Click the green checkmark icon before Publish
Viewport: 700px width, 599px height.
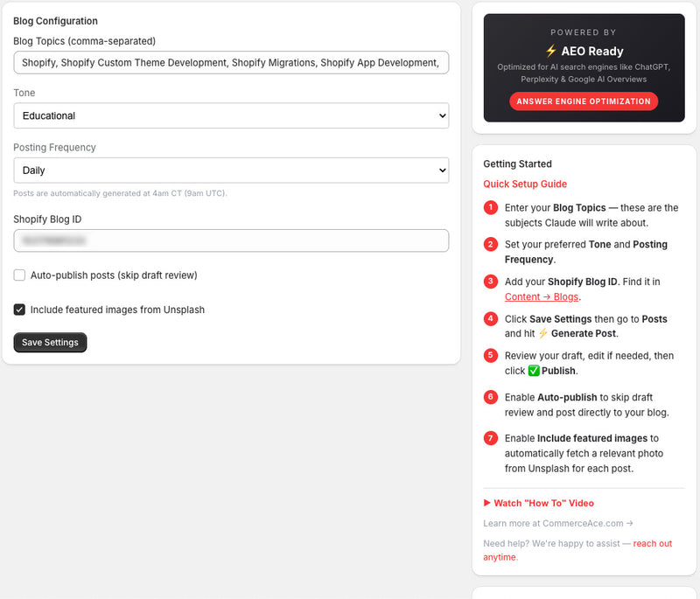tap(534, 371)
